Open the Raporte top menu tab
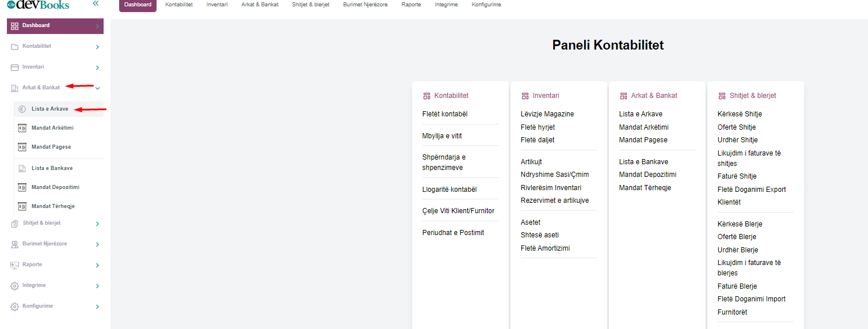The width and height of the screenshot is (868, 329). pos(411,5)
